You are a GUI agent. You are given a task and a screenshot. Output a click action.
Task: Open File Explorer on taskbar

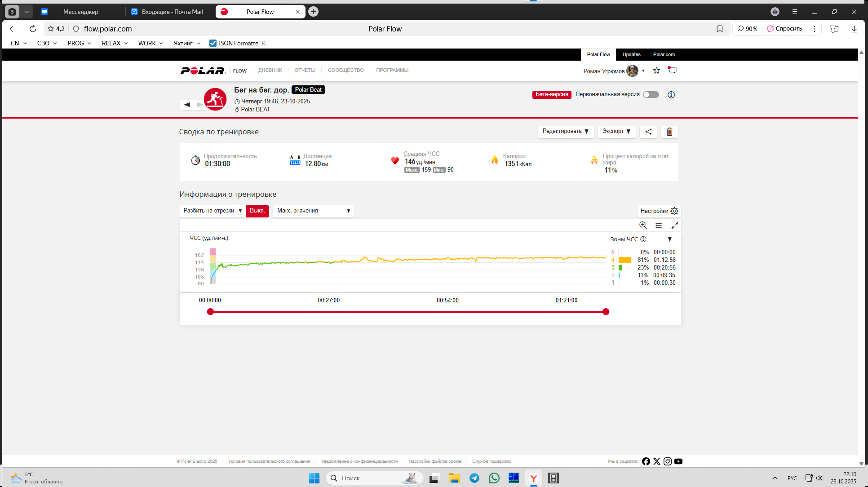(454, 478)
